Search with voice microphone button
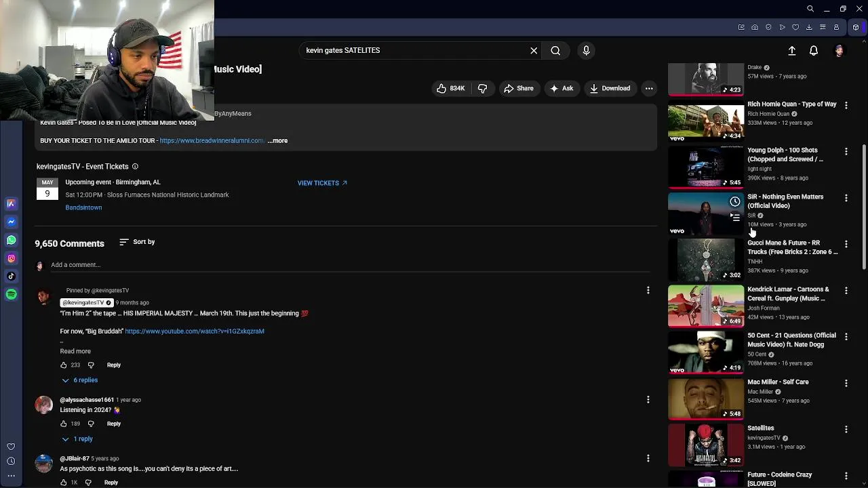Image resolution: width=868 pixels, height=488 pixels. pyautogui.click(x=587, y=50)
